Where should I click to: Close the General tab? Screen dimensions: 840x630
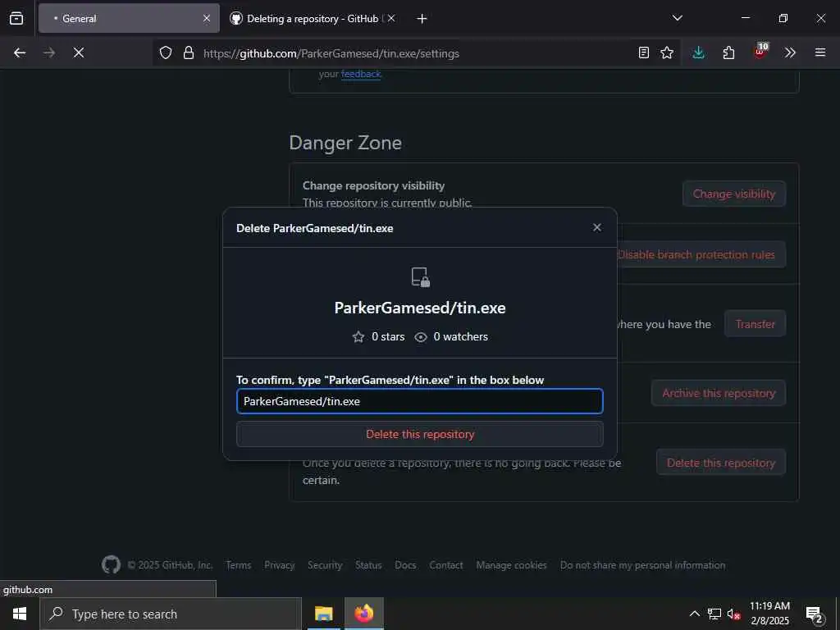click(207, 18)
